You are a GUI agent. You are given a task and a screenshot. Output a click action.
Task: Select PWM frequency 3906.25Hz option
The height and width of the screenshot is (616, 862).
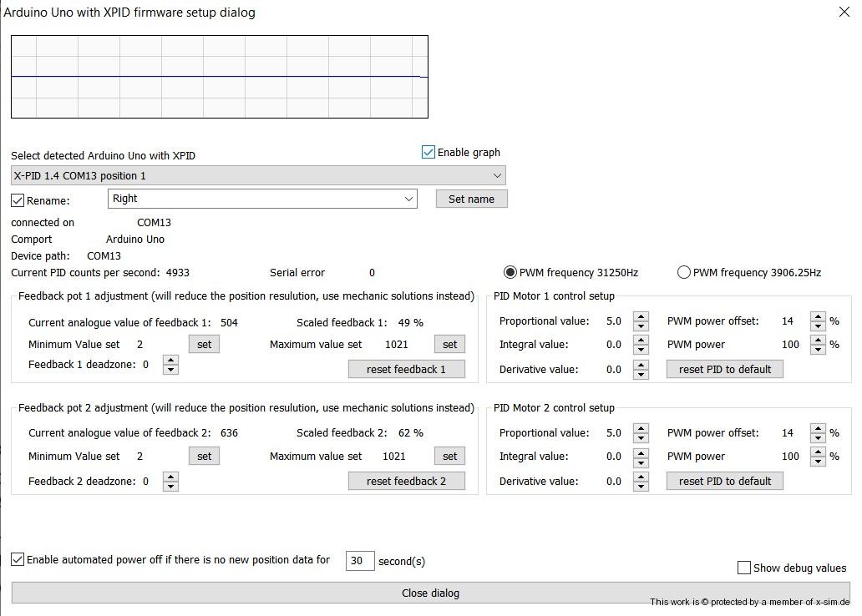[684, 272]
